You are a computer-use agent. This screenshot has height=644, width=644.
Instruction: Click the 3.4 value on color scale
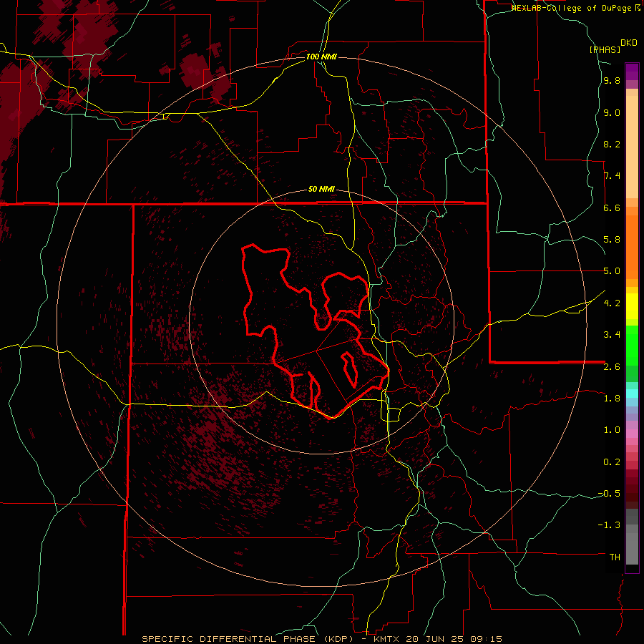[612, 335]
